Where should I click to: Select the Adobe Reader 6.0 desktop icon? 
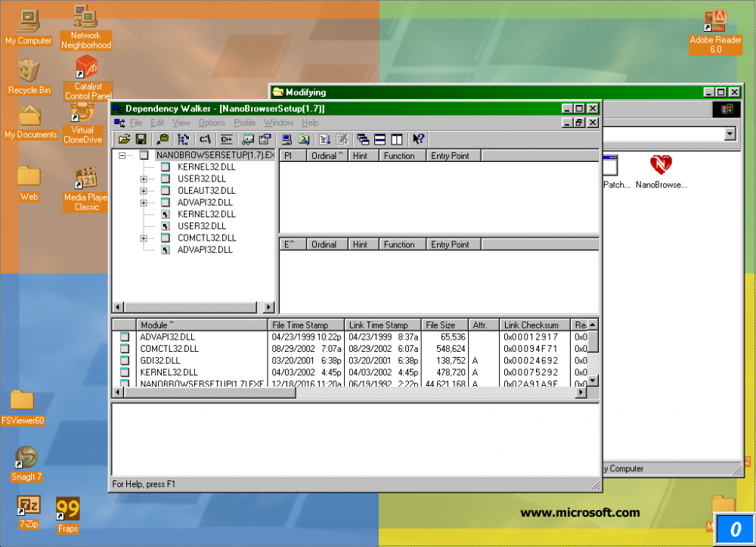(x=714, y=33)
